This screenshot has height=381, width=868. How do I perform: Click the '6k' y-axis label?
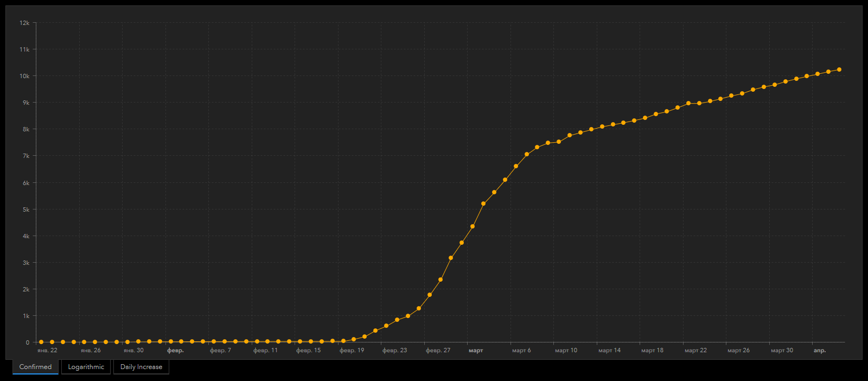26,183
